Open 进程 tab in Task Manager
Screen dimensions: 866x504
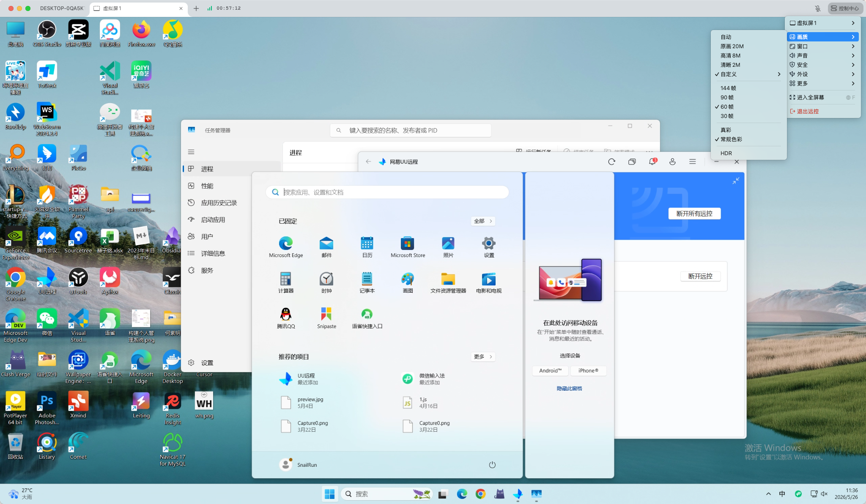point(232,169)
